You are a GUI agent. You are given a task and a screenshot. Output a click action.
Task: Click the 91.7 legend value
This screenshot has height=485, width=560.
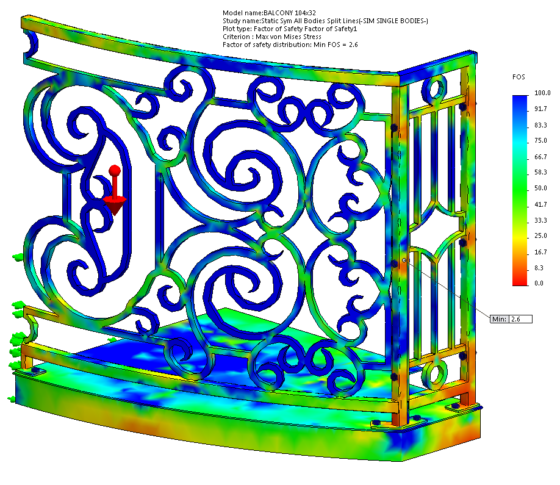540,109
